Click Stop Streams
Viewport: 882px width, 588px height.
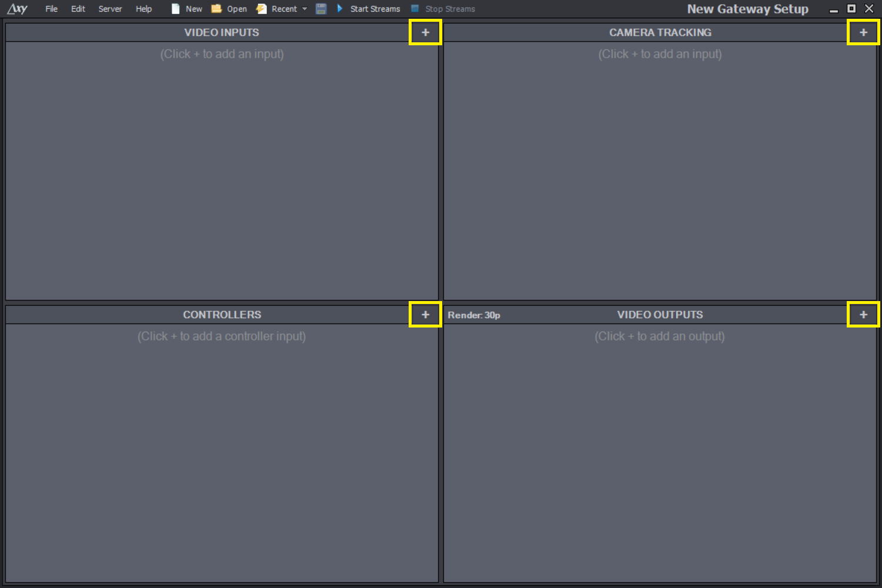pos(443,9)
